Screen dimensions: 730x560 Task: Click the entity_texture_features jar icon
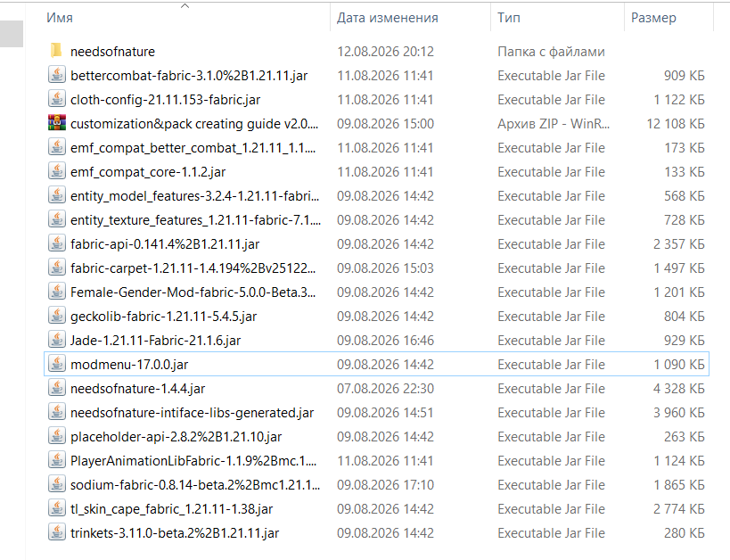[57, 219]
